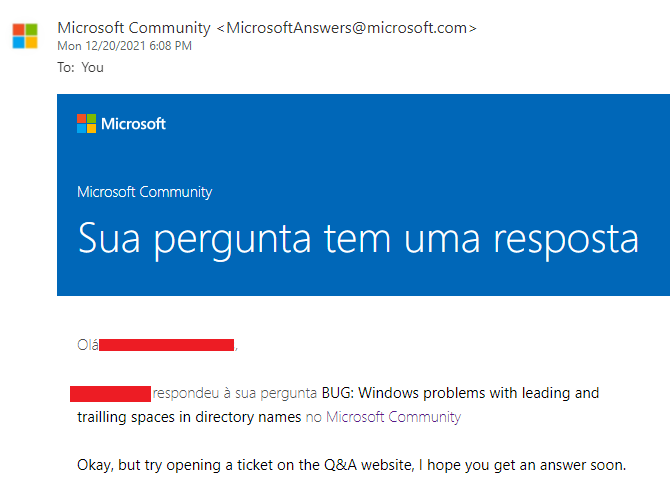Click the recipient You in the To field
Viewport: 670px width, 497px height.
pyautogui.click(x=92, y=68)
